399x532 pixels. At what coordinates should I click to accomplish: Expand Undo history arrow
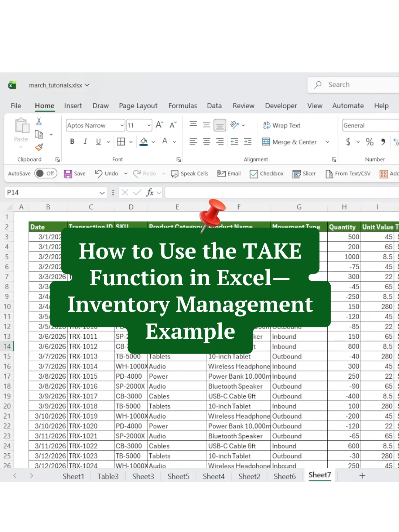coord(126,174)
